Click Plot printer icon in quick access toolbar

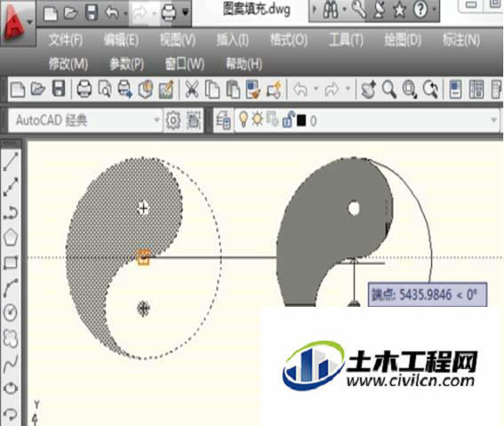tap(168, 12)
